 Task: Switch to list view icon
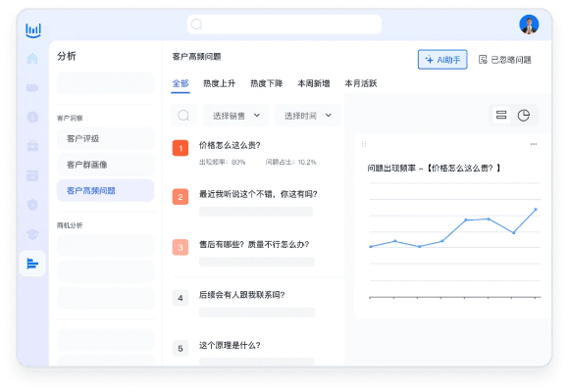(x=501, y=116)
